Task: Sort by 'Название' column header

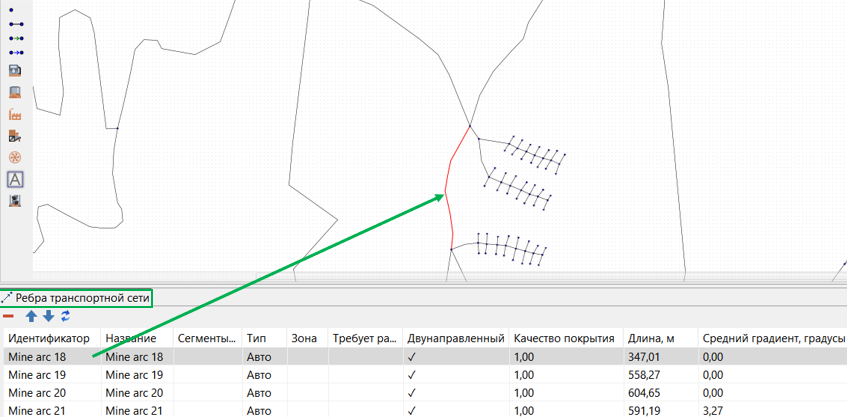Action: click(x=136, y=339)
